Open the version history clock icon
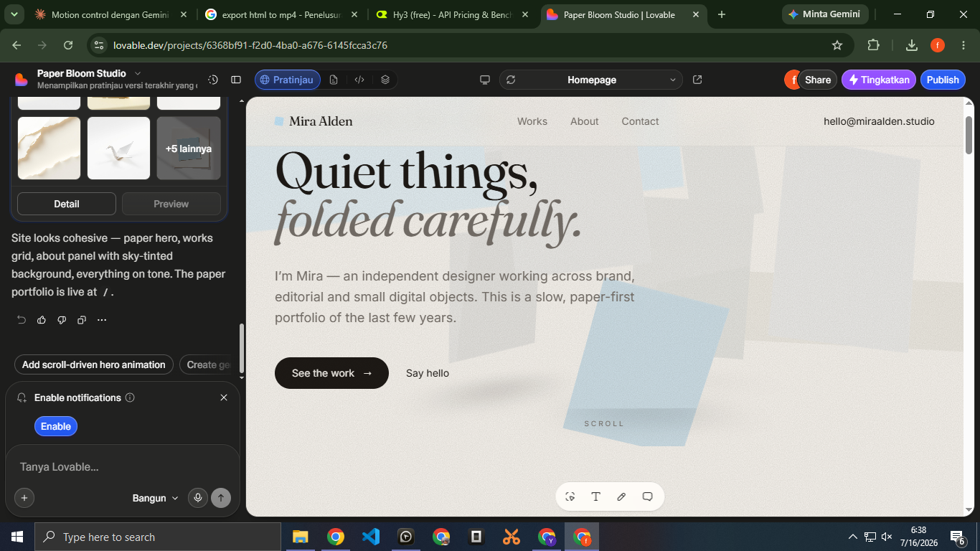 coord(213,80)
